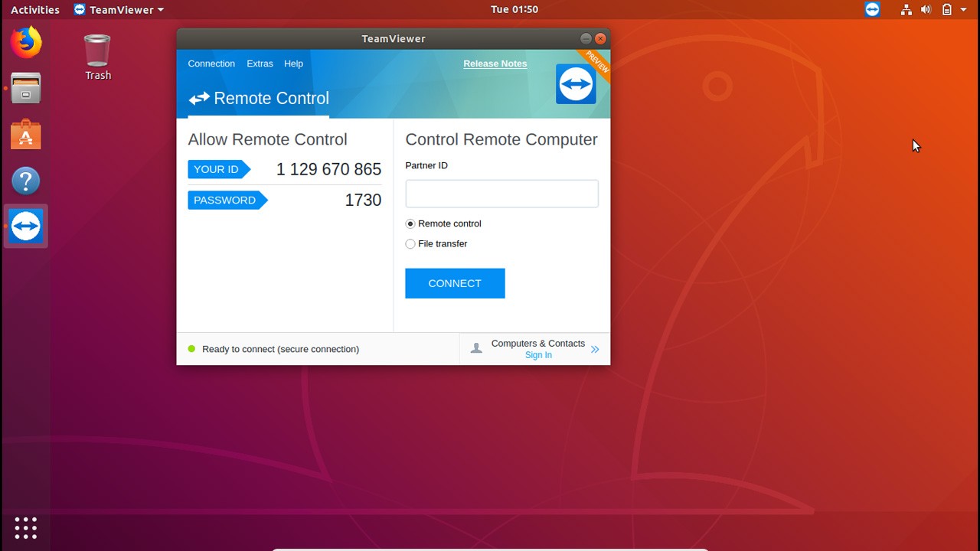Open the system menu dropdown arrow
This screenshot has height=551, width=980.
pyautogui.click(x=964, y=10)
